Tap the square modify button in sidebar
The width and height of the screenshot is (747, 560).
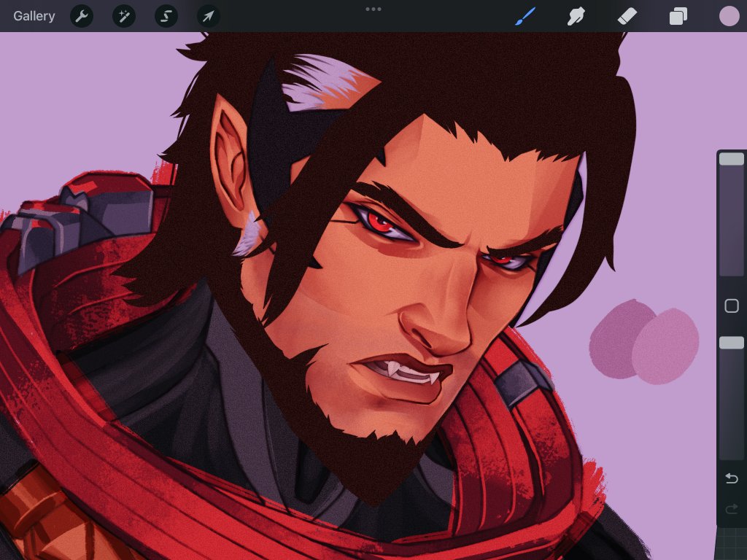tap(731, 306)
